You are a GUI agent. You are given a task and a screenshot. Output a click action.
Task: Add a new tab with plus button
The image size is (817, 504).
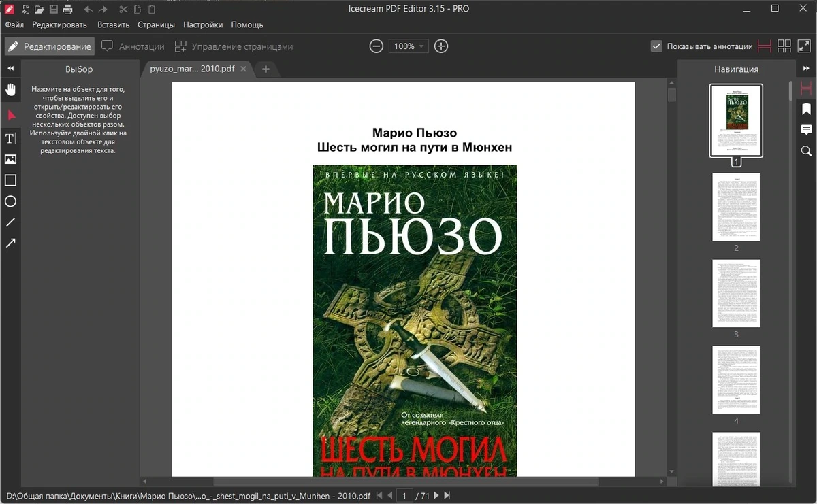(x=266, y=69)
